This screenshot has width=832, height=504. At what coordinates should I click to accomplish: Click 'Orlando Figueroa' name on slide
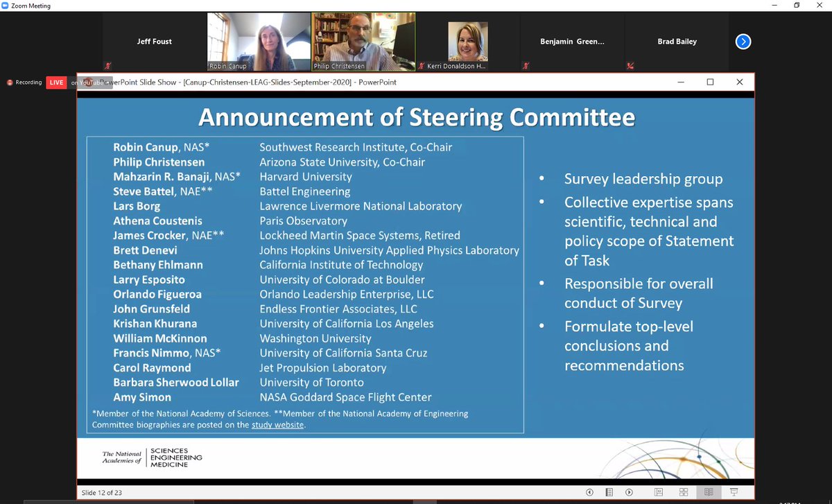[157, 294]
